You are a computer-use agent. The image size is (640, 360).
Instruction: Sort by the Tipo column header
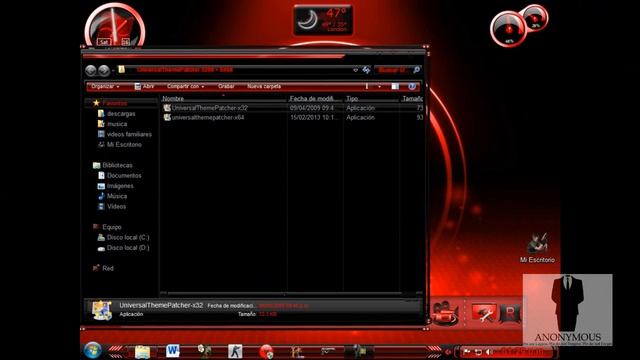[371, 98]
